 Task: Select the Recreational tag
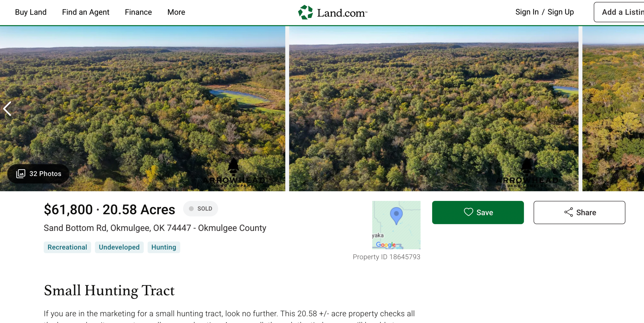click(x=67, y=247)
